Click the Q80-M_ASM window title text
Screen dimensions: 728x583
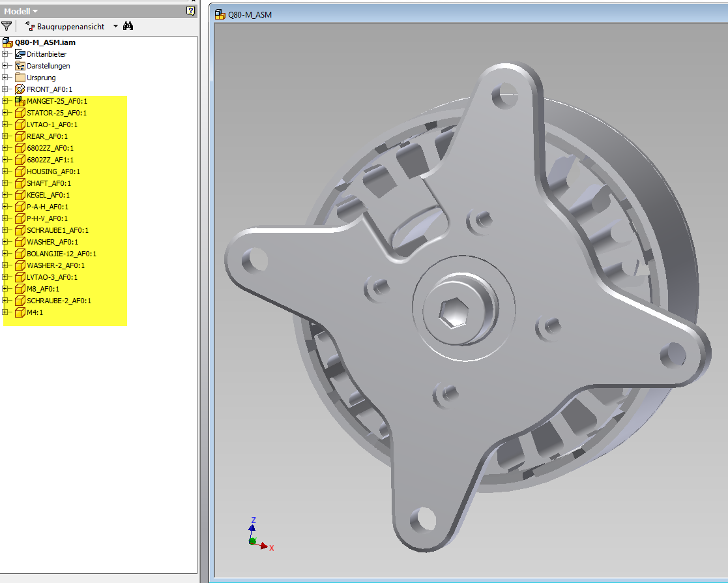(250, 15)
